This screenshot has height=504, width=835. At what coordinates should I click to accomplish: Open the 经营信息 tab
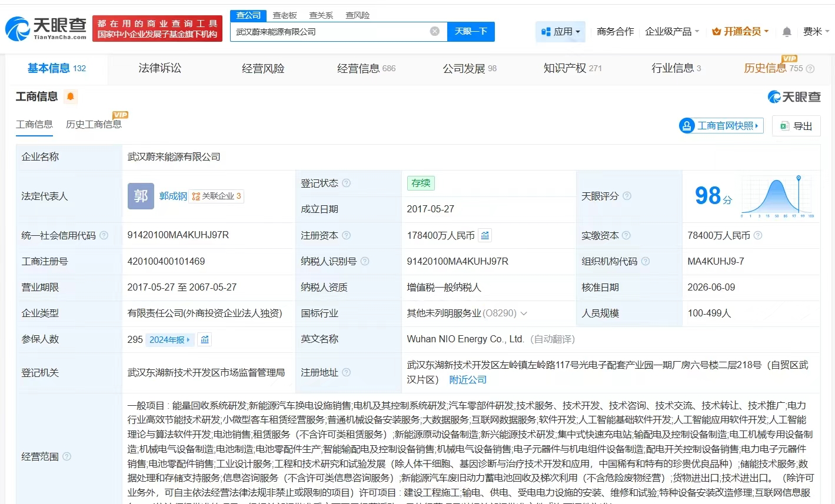pos(366,69)
